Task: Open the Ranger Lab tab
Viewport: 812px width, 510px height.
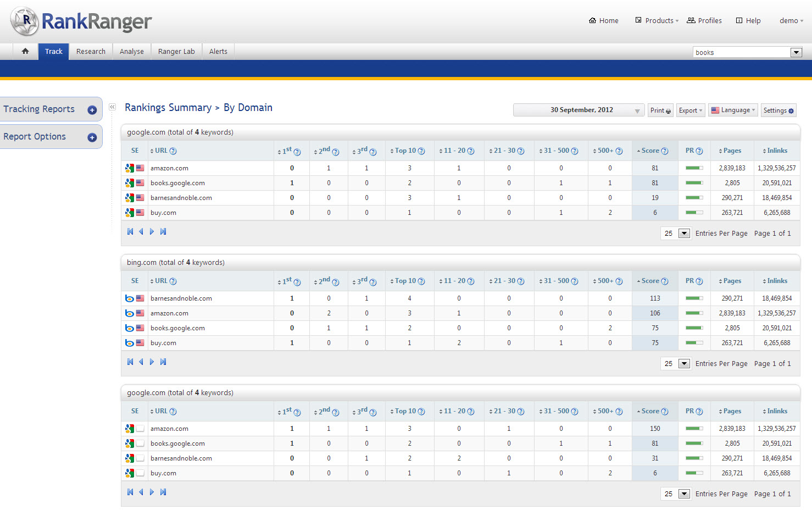Action: pyautogui.click(x=176, y=52)
